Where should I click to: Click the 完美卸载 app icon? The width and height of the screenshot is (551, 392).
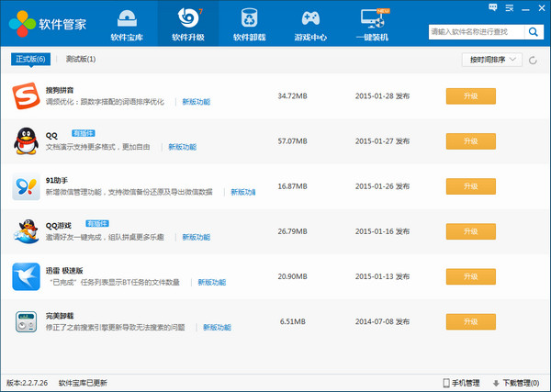click(x=26, y=322)
